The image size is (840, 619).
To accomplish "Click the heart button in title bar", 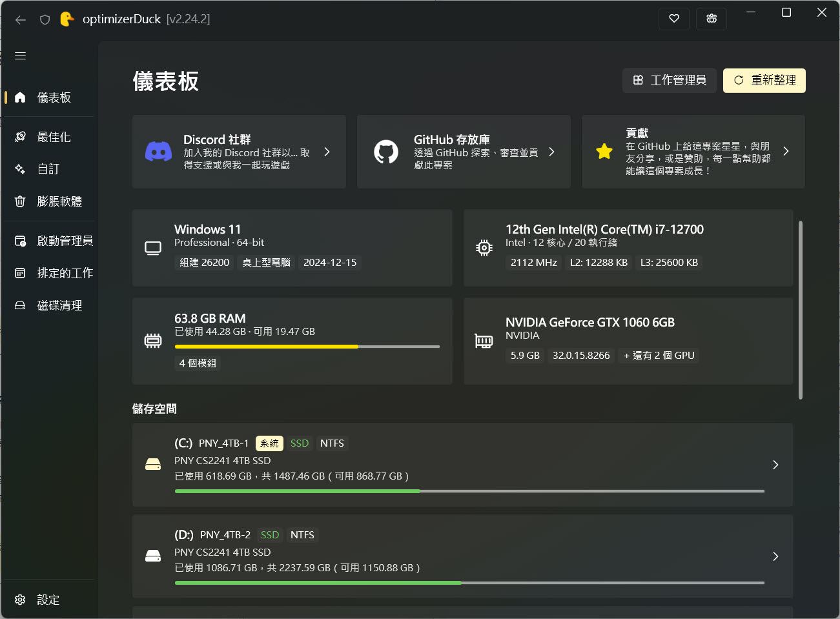I will tap(674, 19).
